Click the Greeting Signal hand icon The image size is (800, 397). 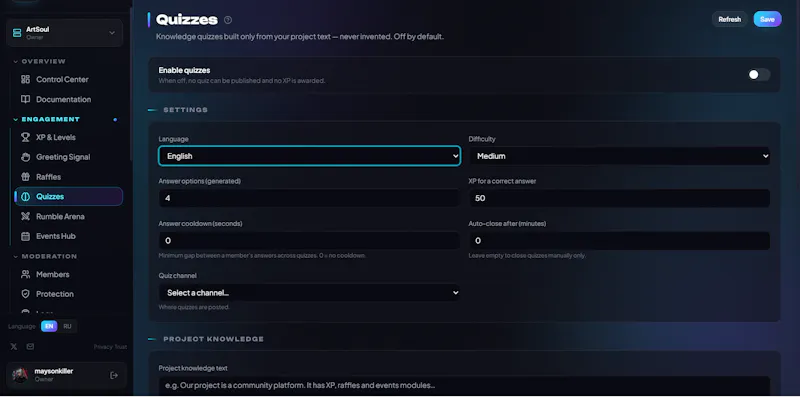[25, 157]
